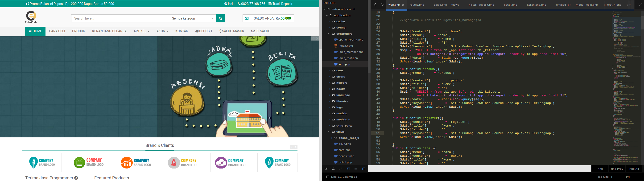Toggle whole word matching in find bar

point(340,169)
